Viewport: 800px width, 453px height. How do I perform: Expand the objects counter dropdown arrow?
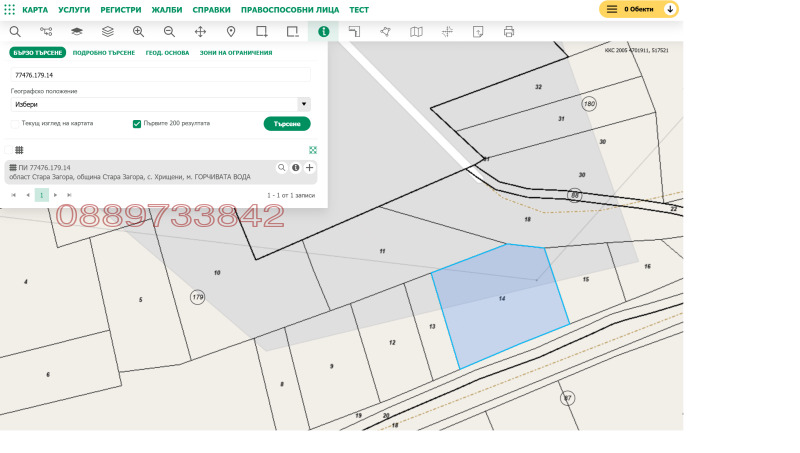pyautogui.click(x=669, y=9)
